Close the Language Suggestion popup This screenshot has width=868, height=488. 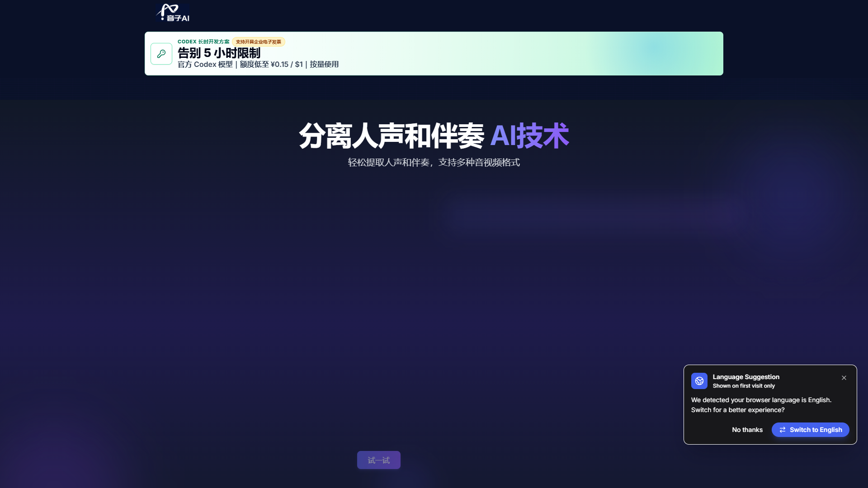click(x=844, y=378)
